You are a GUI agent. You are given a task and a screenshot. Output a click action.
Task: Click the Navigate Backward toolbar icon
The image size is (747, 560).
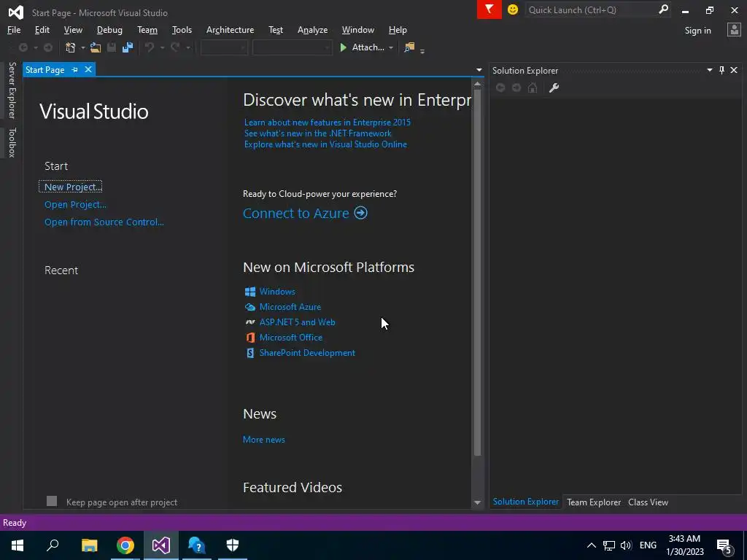pyautogui.click(x=23, y=47)
